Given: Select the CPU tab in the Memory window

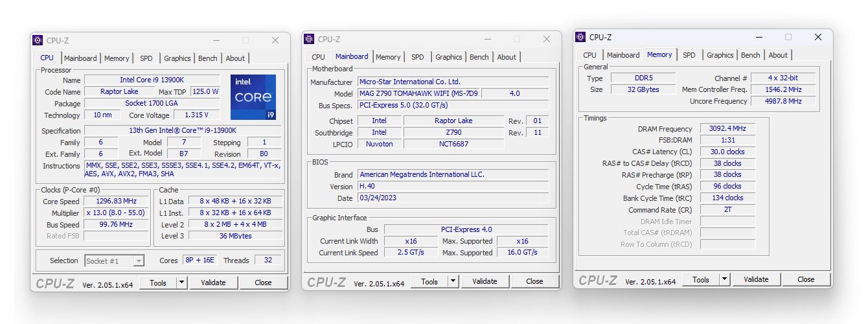Looking at the screenshot, I should click(590, 55).
